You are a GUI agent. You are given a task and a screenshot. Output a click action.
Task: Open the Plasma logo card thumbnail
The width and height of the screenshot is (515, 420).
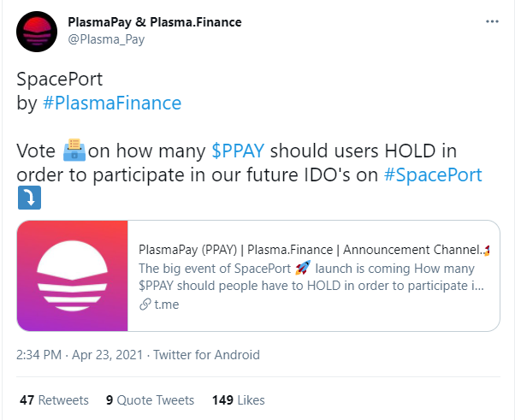coord(72,275)
